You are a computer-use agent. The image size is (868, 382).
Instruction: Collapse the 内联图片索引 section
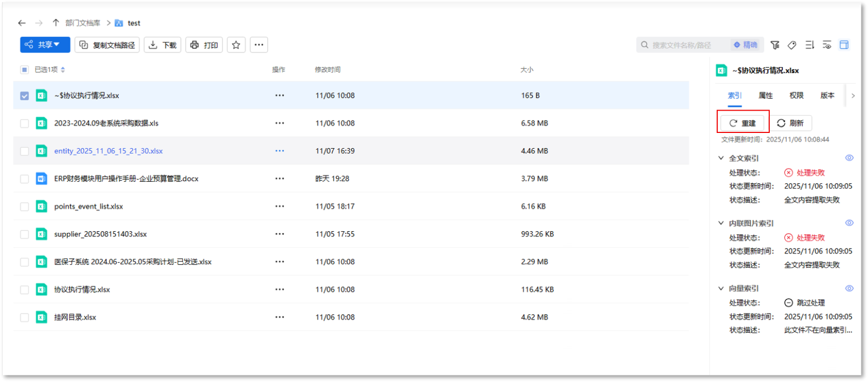721,223
